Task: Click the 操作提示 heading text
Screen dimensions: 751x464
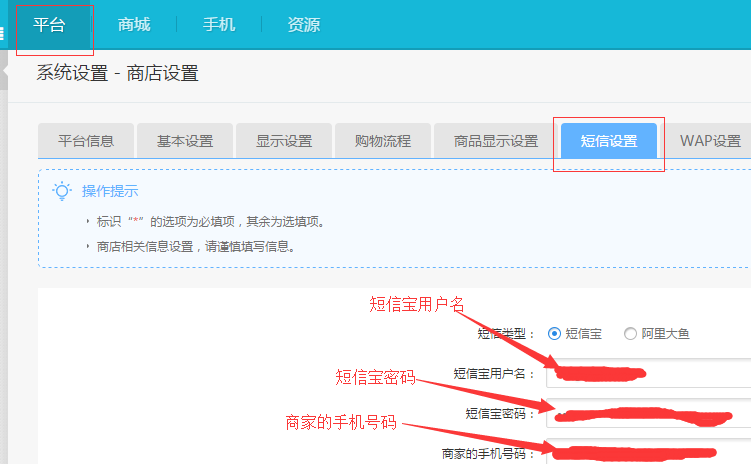Action: pyautogui.click(x=110, y=191)
